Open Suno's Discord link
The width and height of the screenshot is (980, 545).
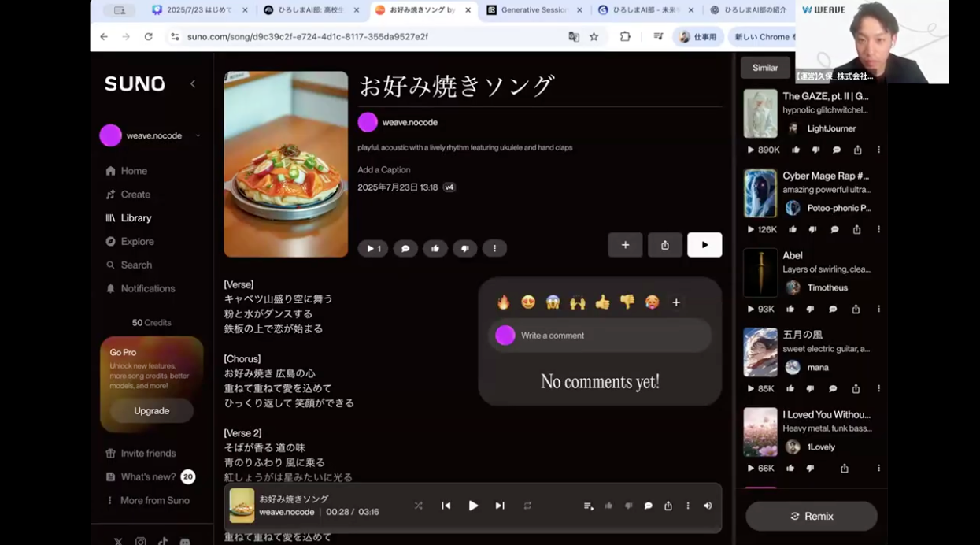pos(185,541)
